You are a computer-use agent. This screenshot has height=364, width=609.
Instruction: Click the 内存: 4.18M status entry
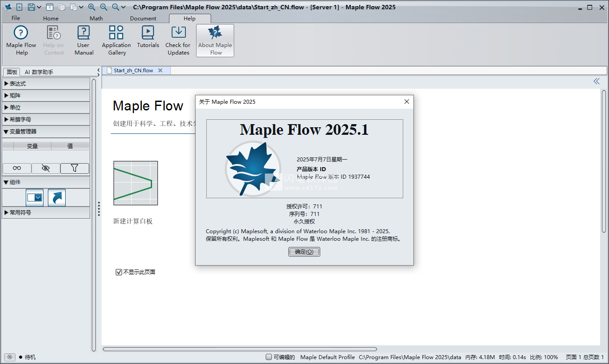tap(480, 357)
